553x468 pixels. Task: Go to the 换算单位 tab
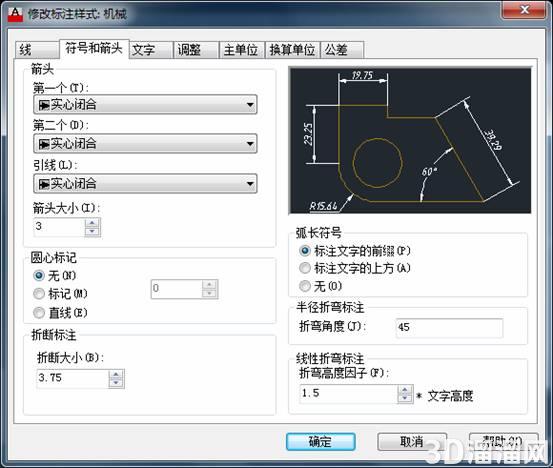point(292,50)
